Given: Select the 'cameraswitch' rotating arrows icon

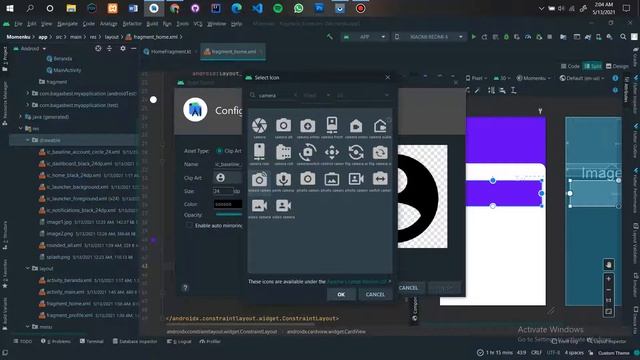Looking at the screenshot, I should (307, 152).
